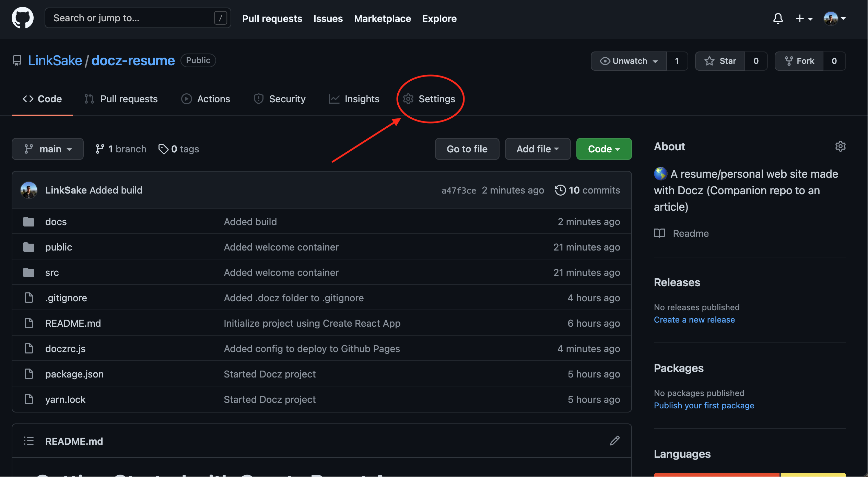View the 0 tags link
Screen dimensions: 868x477
pyautogui.click(x=179, y=149)
